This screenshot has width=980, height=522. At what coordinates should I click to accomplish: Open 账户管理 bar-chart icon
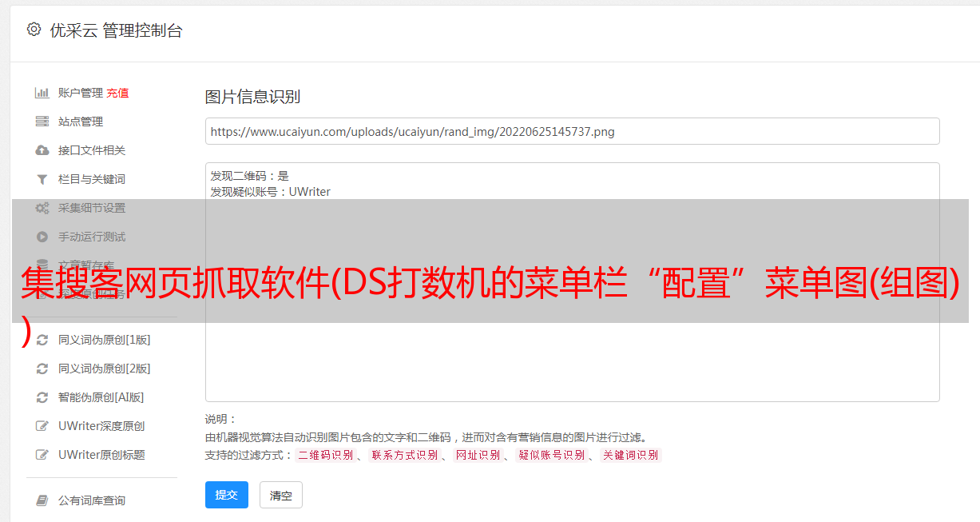(x=42, y=93)
